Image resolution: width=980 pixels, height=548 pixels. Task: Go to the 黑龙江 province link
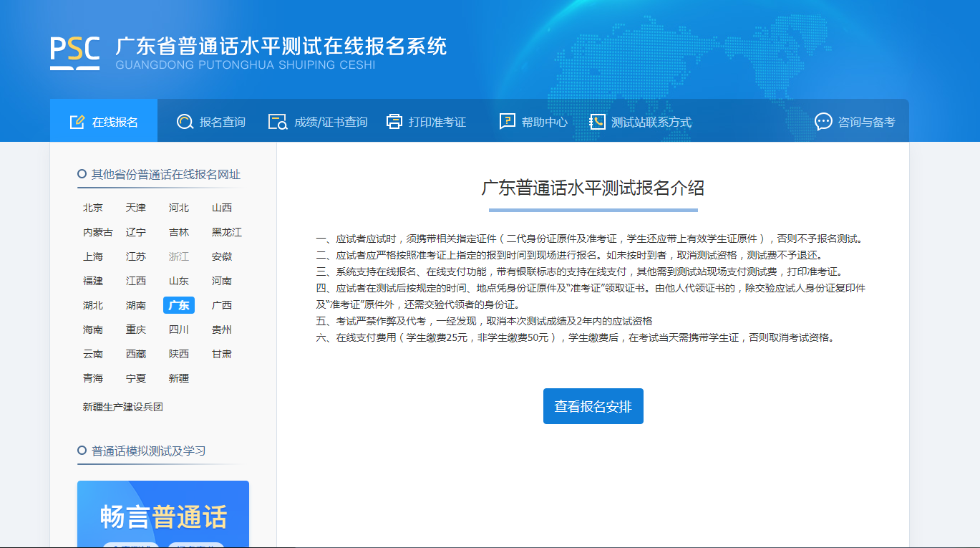coord(227,232)
